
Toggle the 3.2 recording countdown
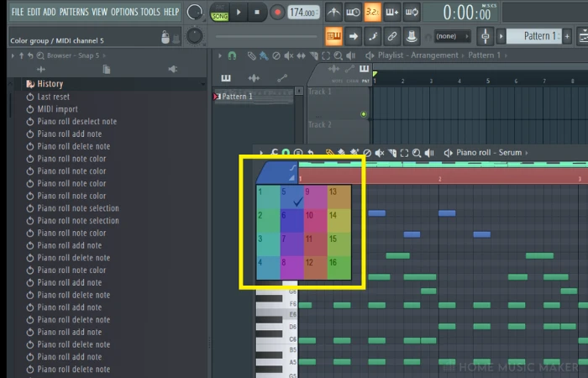[x=372, y=13]
